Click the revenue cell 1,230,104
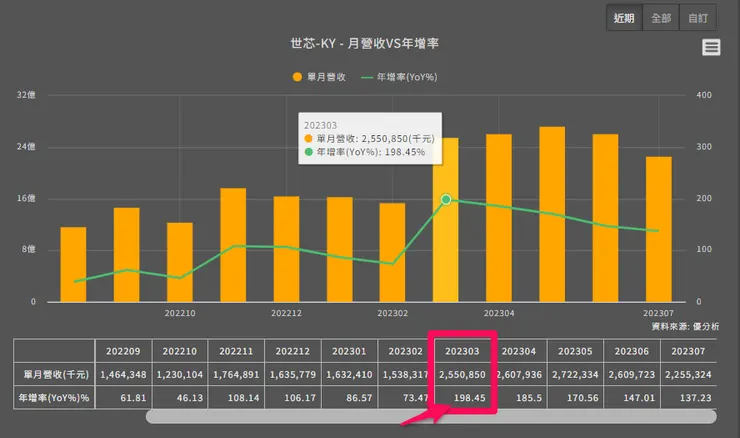Screen dimensions: 740x438 pyautogui.click(x=180, y=374)
